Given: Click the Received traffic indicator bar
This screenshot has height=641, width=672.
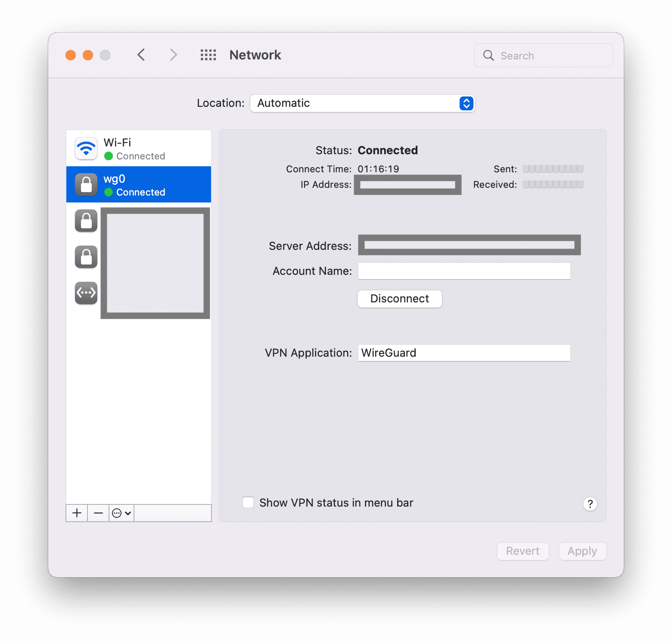Looking at the screenshot, I should [x=553, y=184].
